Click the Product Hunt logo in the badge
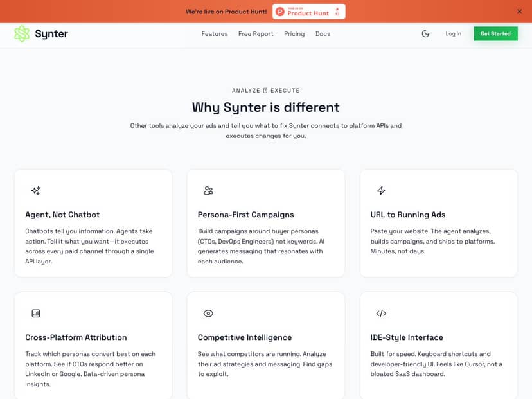The image size is (532, 399). 280,11
